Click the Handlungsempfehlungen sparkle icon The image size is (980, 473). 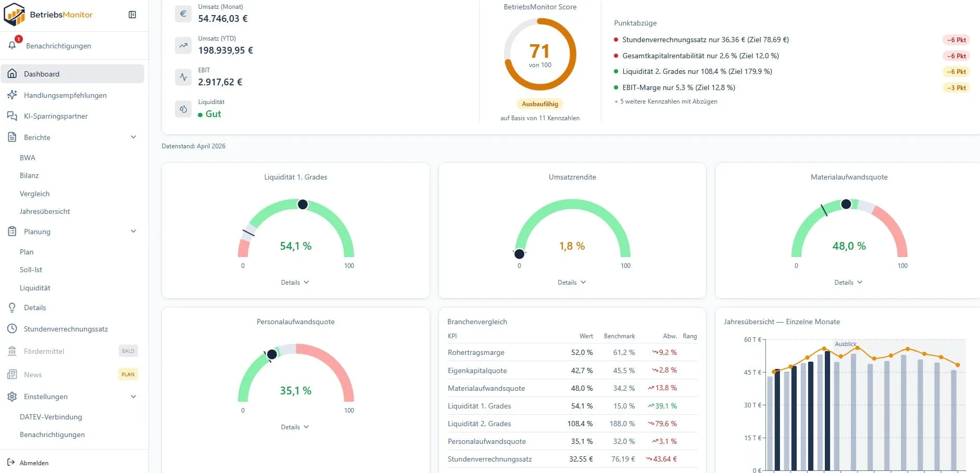[12, 95]
